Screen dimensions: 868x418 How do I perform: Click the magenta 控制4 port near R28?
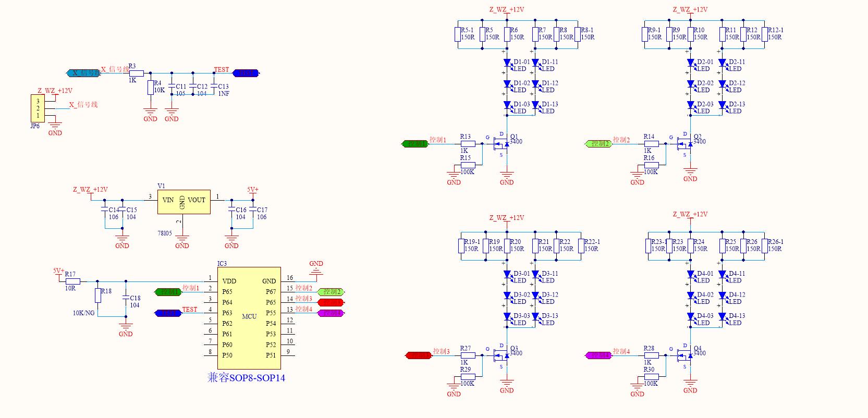click(x=598, y=355)
